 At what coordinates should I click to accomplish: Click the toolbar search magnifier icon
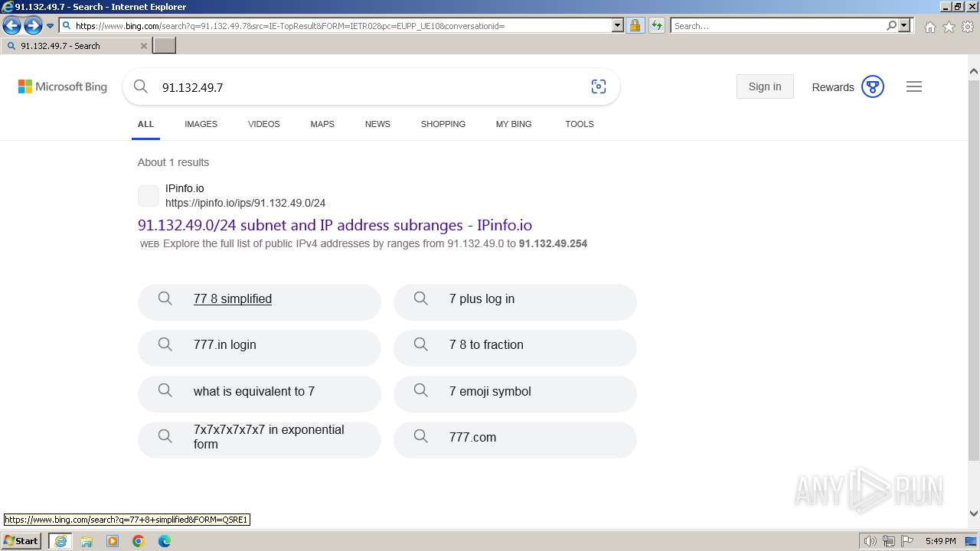tap(892, 26)
